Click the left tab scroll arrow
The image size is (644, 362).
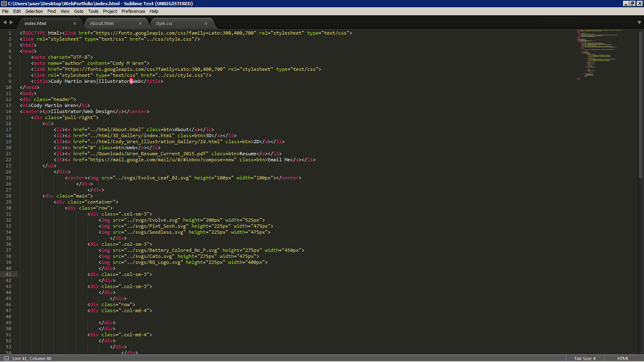[x=5, y=23]
